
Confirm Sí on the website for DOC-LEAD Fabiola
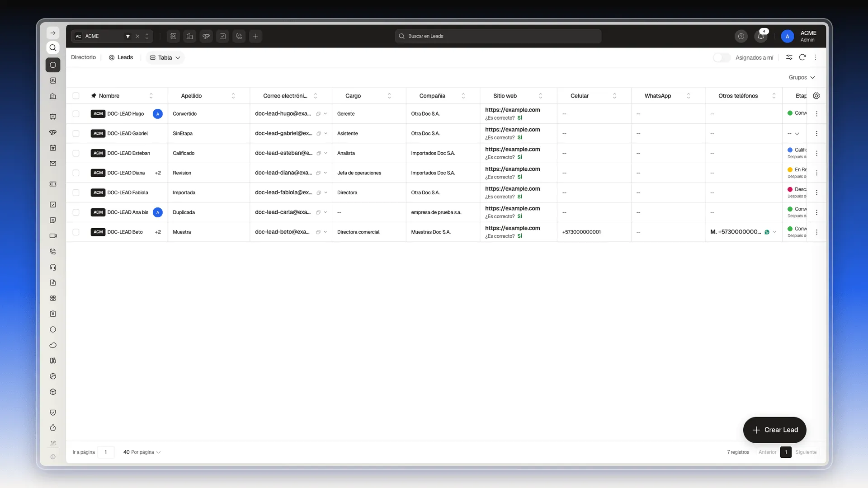tap(519, 197)
